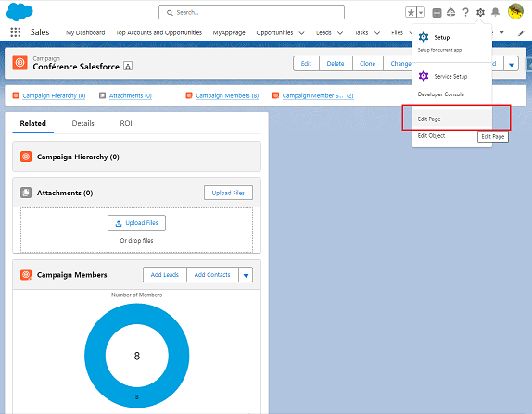Open the Trailhead guidance icon
The image size is (532, 414).
pyautogui.click(x=450, y=13)
